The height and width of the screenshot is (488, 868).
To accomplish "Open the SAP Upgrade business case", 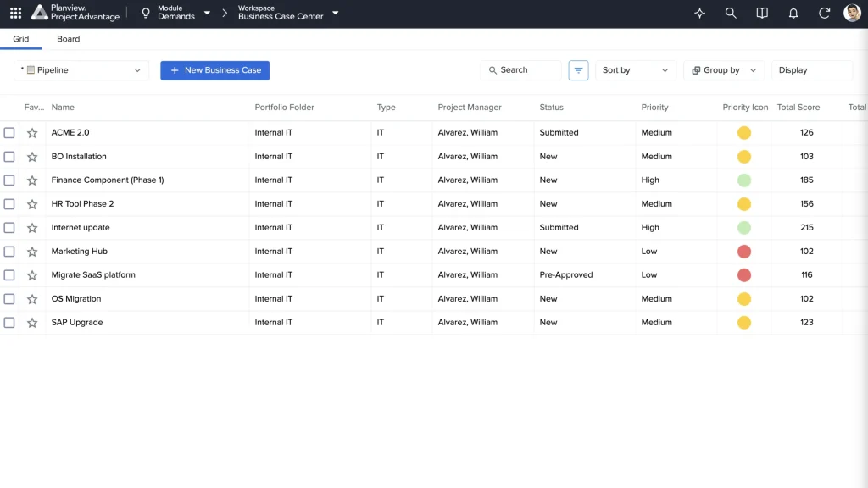I will pos(77,323).
